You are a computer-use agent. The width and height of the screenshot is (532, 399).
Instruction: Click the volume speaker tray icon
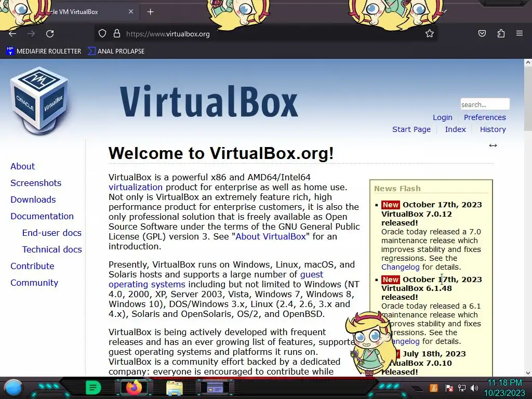[x=474, y=388]
